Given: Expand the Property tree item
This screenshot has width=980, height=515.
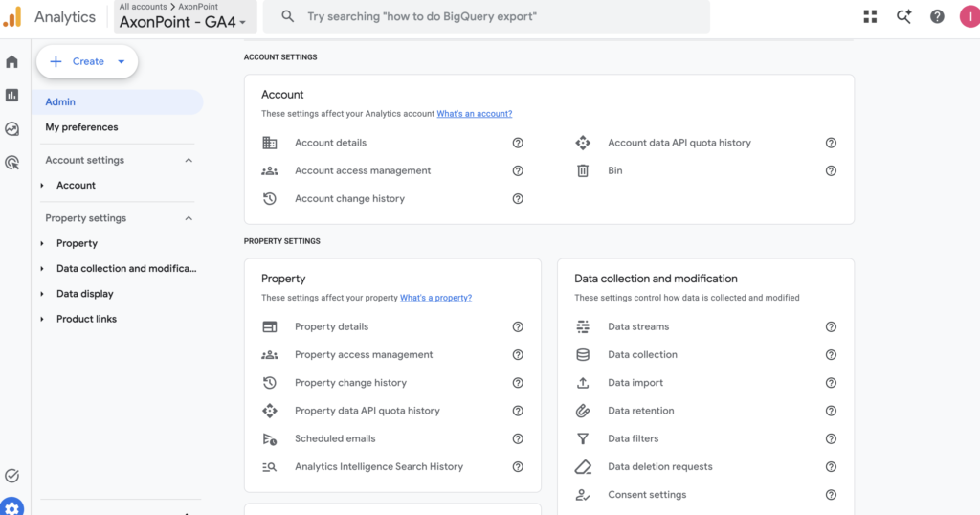Looking at the screenshot, I should tap(42, 244).
